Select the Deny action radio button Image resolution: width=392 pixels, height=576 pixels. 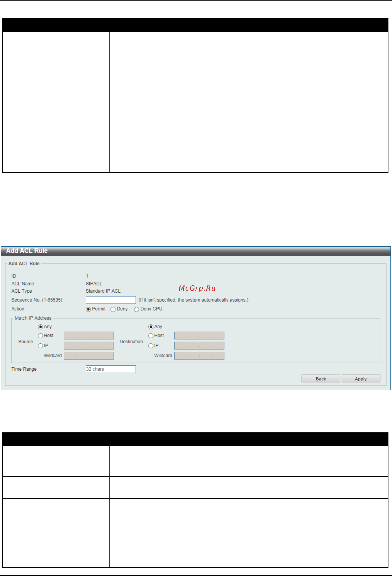click(113, 309)
